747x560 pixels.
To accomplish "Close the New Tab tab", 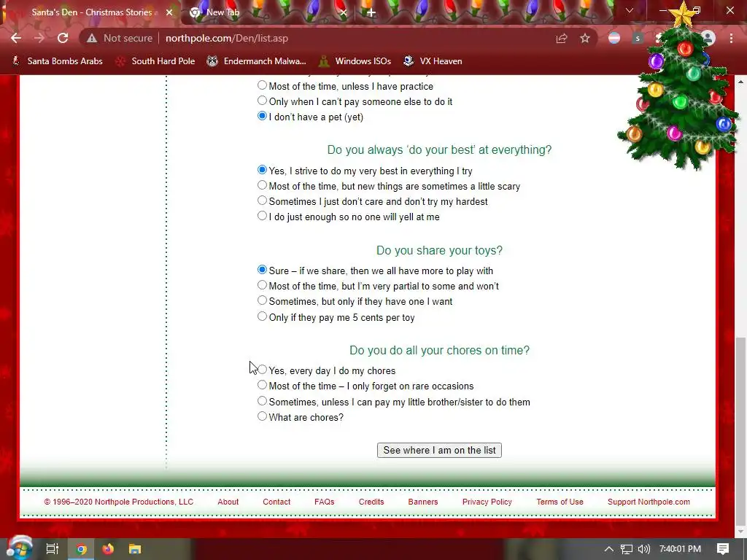I will [x=344, y=12].
